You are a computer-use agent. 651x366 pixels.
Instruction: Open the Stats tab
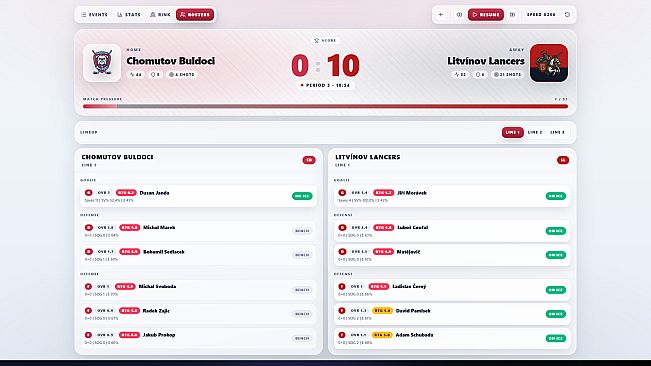(x=129, y=15)
